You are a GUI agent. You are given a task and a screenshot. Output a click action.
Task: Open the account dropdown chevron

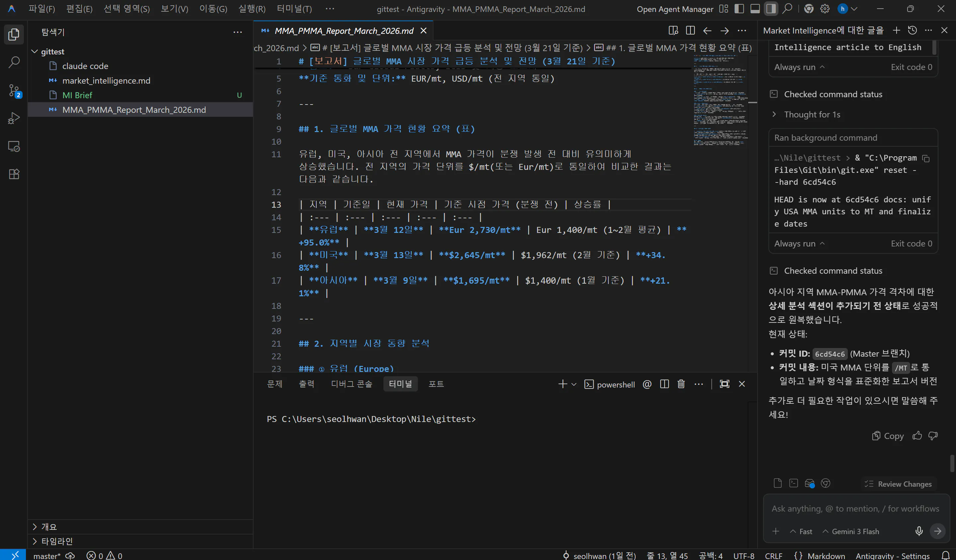coord(854,9)
